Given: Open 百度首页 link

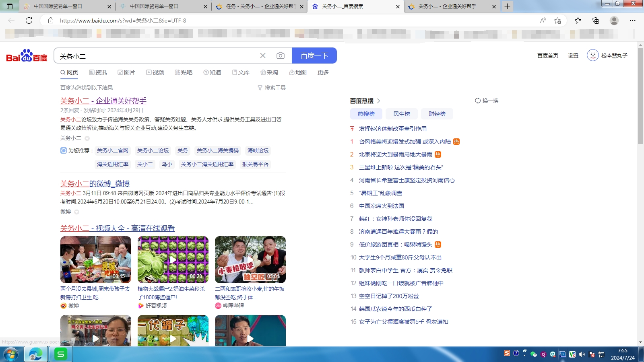Looking at the screenshot, I should point(548,56).
